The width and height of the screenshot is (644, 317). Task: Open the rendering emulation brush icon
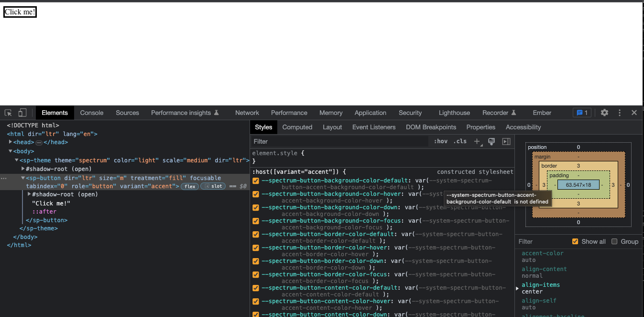(x=491, y=141)
